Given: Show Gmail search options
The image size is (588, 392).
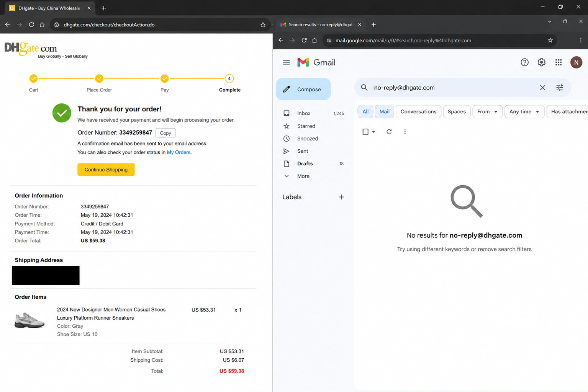Looking at the screenshot, I should click(560, 88).
